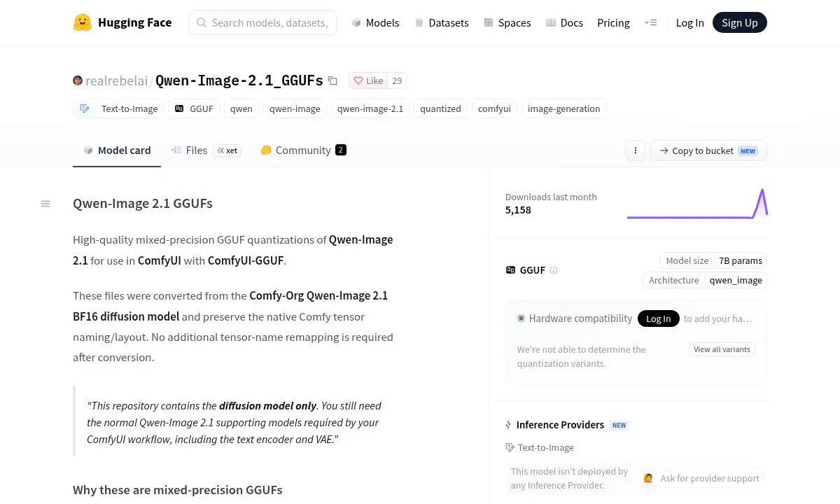Select the GGUF library tag

(x=194, y=108)
